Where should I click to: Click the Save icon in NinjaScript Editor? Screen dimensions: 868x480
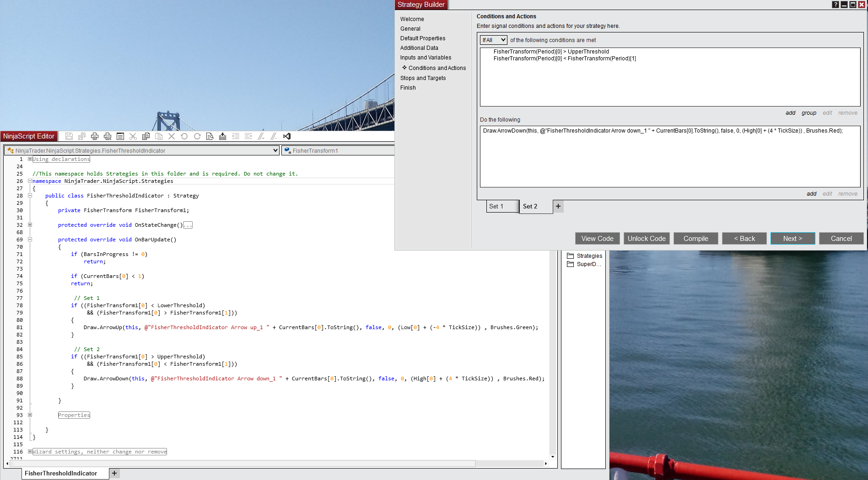click(69, 136)
